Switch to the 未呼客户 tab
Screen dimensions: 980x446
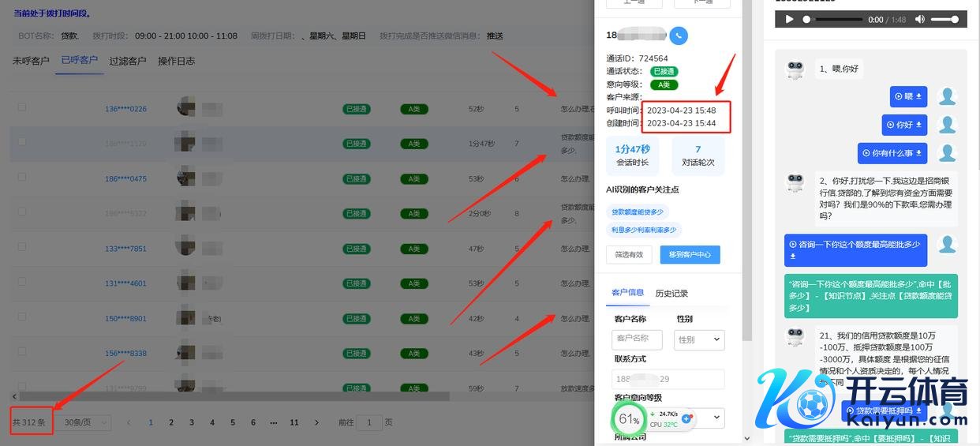click(31, 61)
